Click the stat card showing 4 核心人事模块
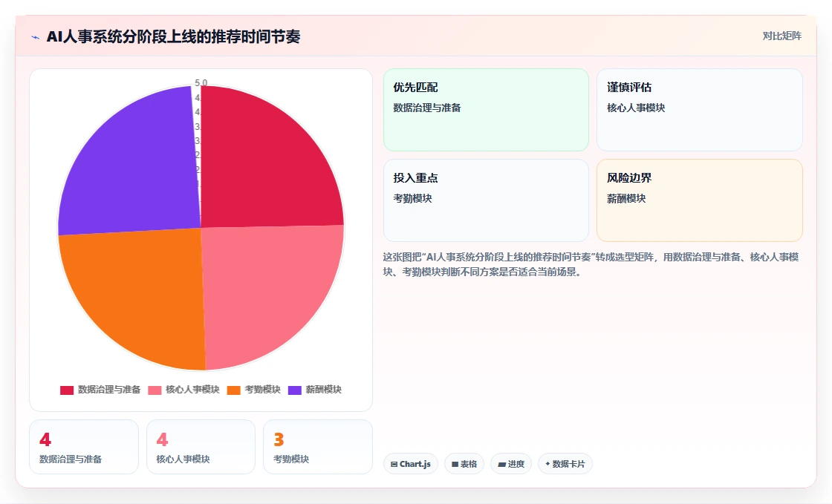The height and width of the screenshot is (504, 832). point(201,447)
